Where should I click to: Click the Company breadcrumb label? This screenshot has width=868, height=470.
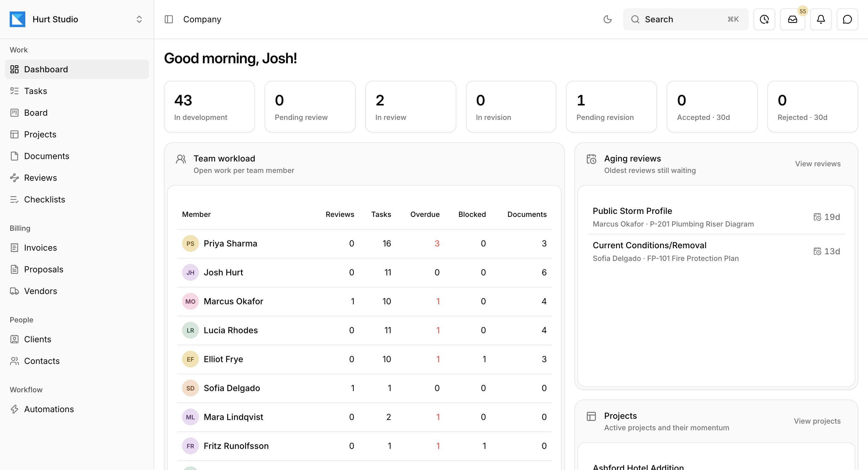click(x=202, y=19)
